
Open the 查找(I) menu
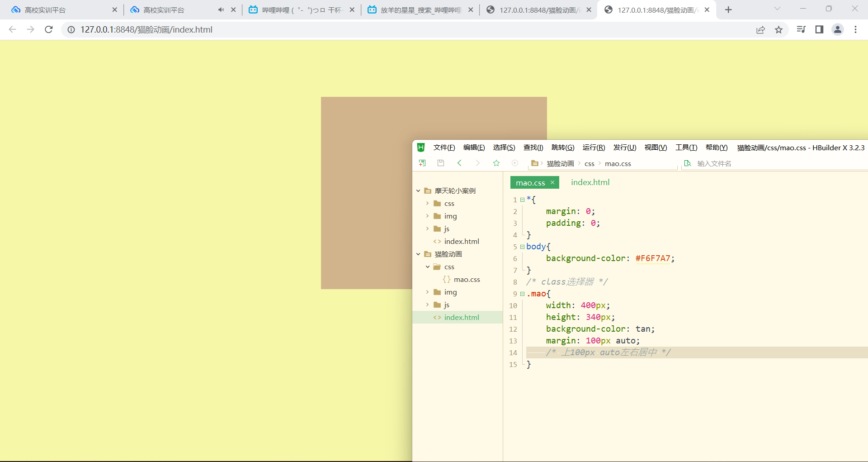pyautogui.click(x=533, y=148)
